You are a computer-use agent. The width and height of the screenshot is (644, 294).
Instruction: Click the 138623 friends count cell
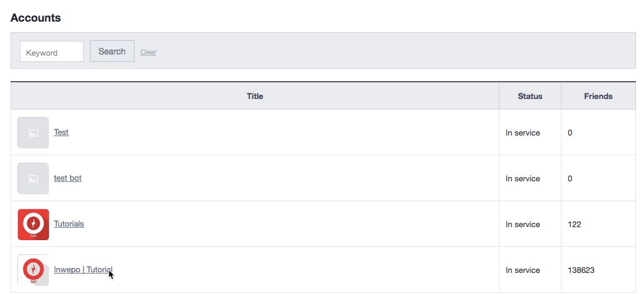pos(581,270)
